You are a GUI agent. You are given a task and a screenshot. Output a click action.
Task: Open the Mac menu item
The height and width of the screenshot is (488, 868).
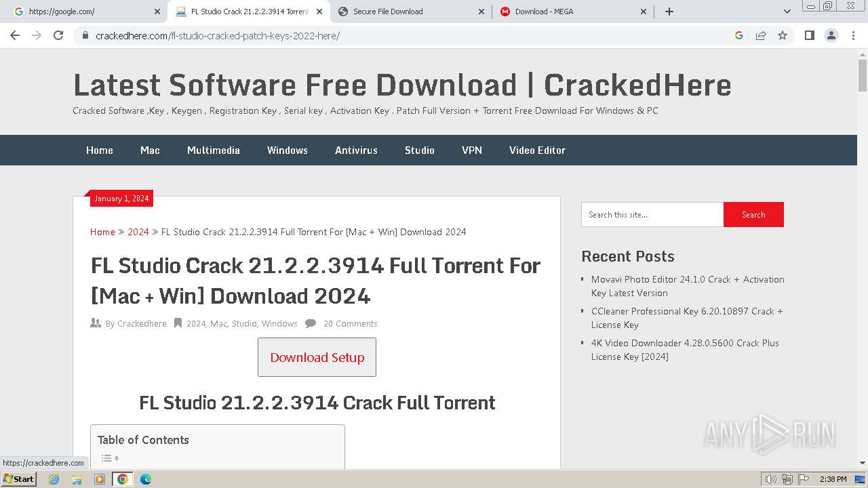coord(150,150)
